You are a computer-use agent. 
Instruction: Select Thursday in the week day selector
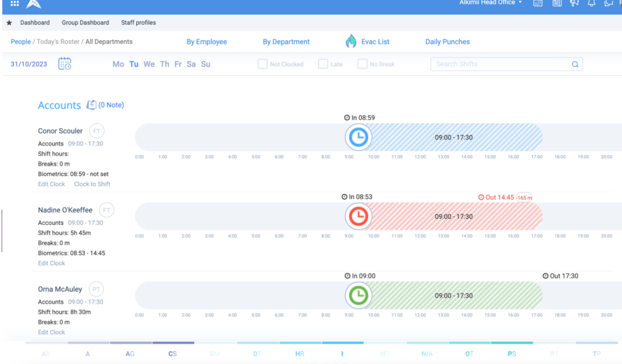coord(164,64)
